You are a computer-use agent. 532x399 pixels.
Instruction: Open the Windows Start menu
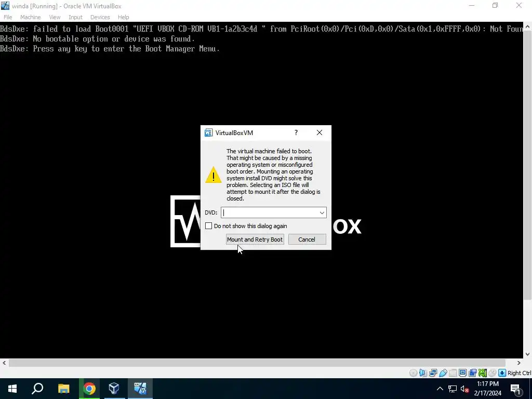(x=12, y=389)
